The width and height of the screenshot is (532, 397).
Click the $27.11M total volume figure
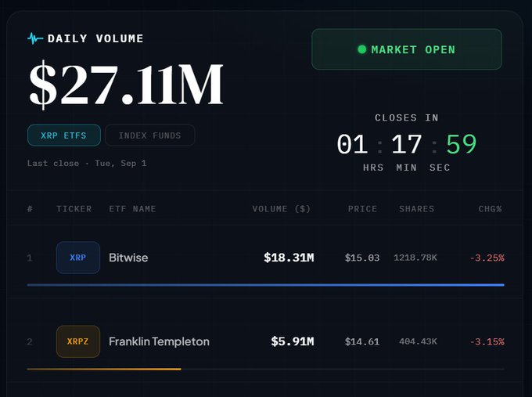pos(126,85)
